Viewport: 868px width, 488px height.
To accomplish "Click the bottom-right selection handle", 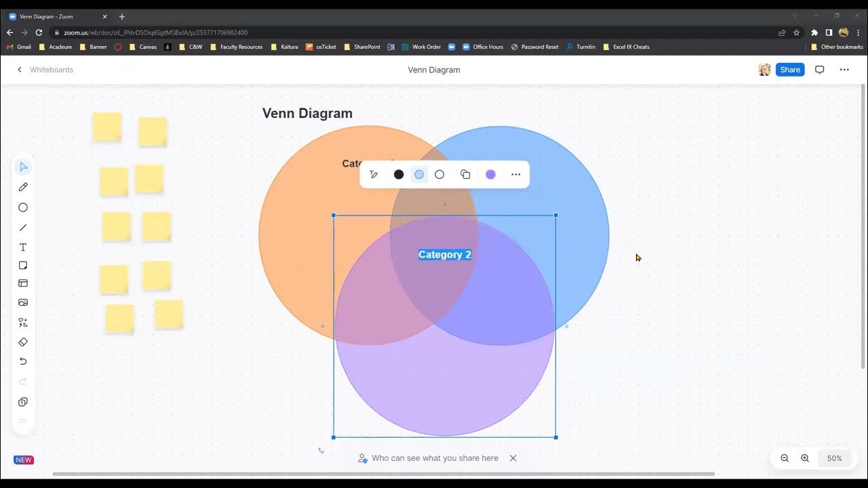I will (556, 437).
